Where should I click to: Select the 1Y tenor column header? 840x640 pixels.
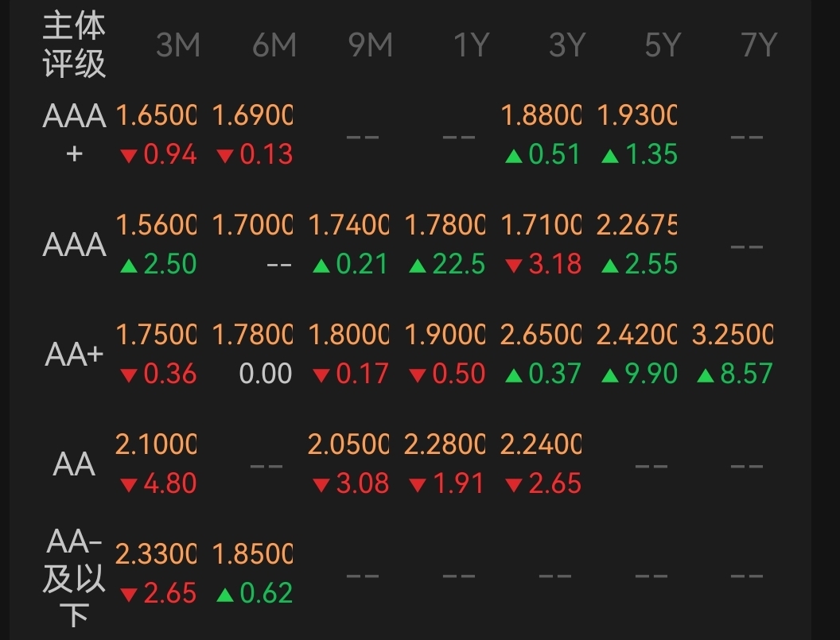pos(469,45)
